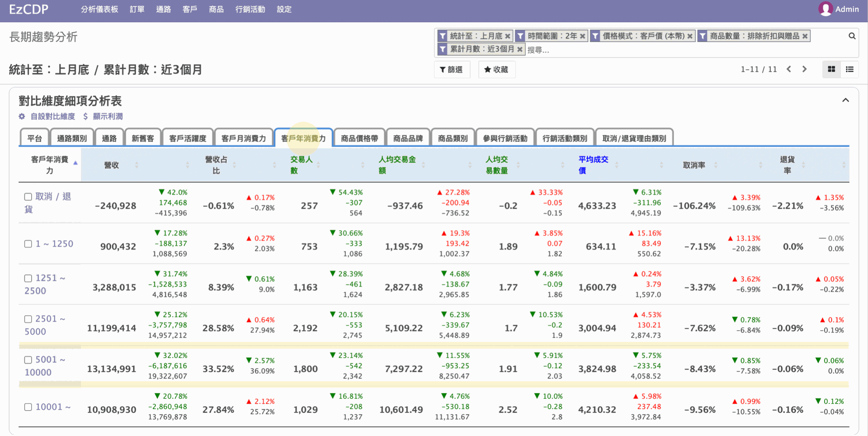Open the Admin user avatar menu

pos(839,9)
